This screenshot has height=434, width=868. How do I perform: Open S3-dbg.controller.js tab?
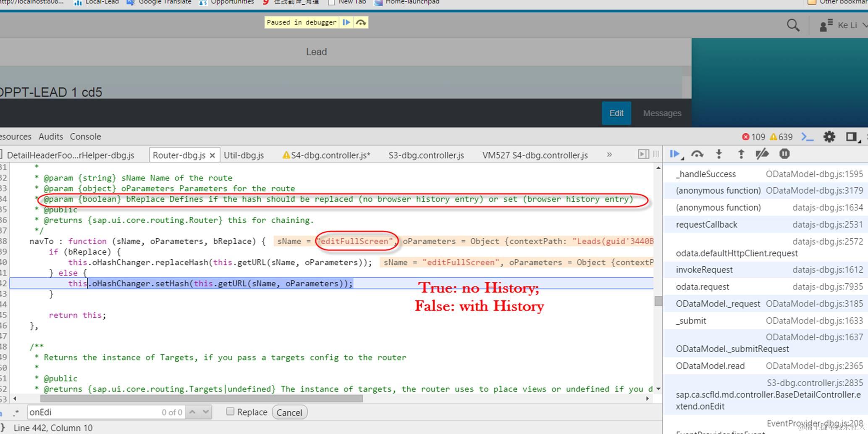pyautogui.click(x=426, y=155)
